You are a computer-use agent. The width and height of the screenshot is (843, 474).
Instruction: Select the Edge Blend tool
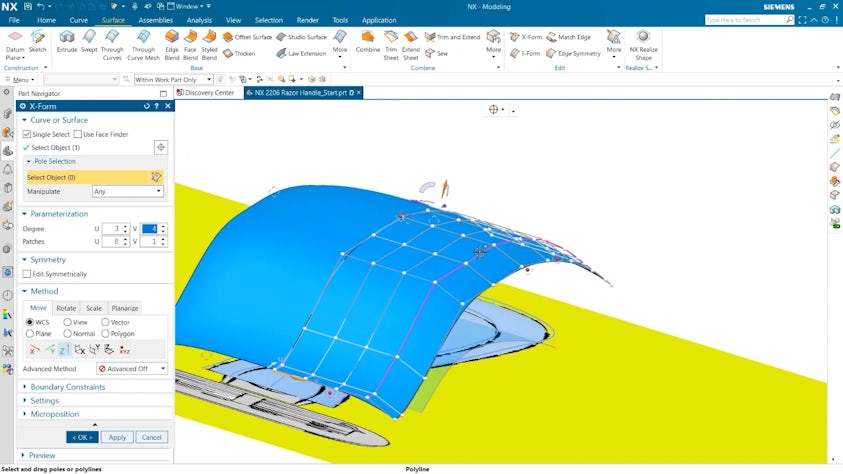click(x=172, y=45)
